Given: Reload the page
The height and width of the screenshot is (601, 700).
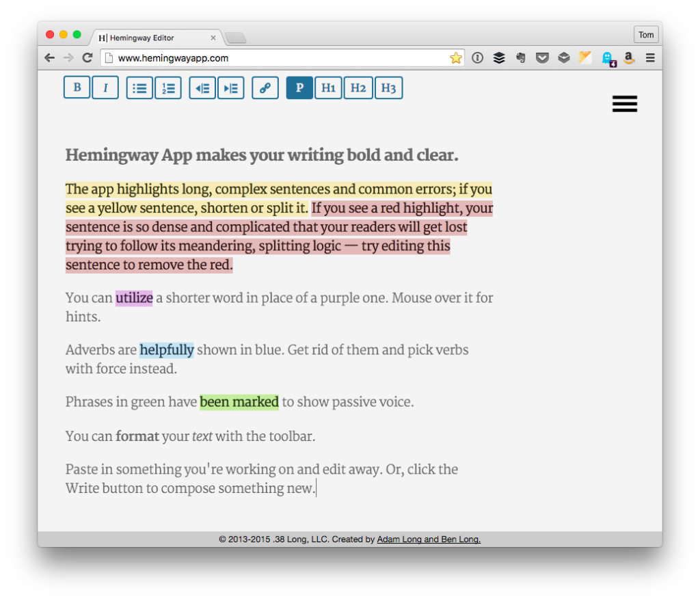Looking at the screenshot, I should (87, 57).
